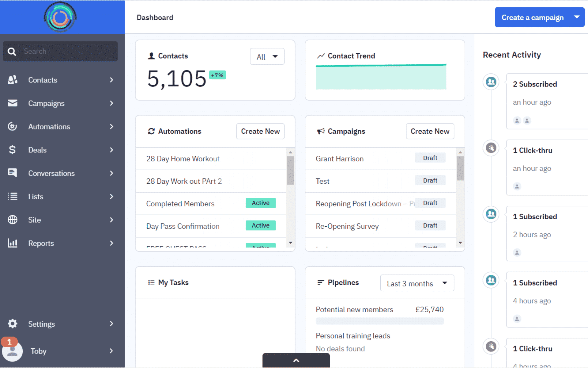Open the Contacts 'All' filter dropdown
Screen dimensions: 588x368
tap(267, 56)
